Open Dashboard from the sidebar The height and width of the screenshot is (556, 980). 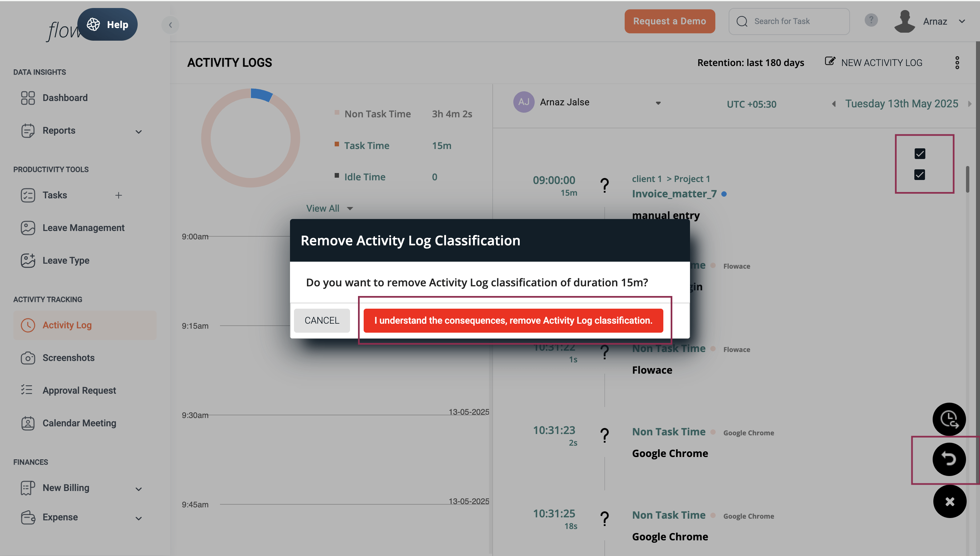tap(65, 98)
